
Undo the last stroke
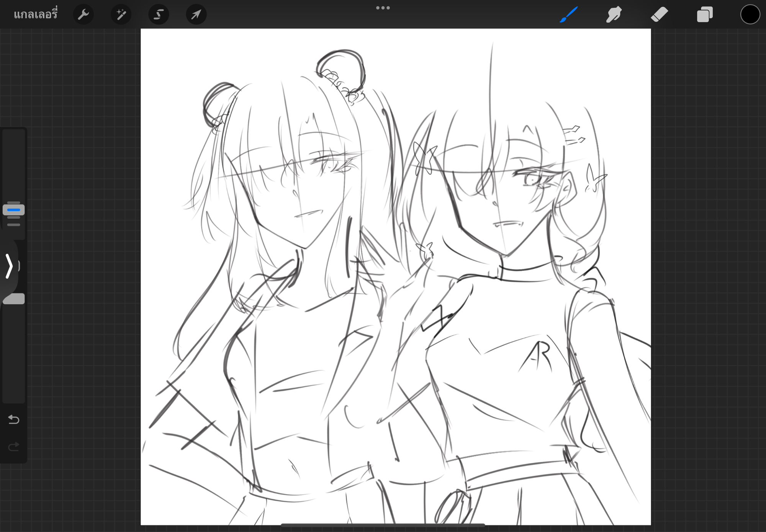point(14,420)
